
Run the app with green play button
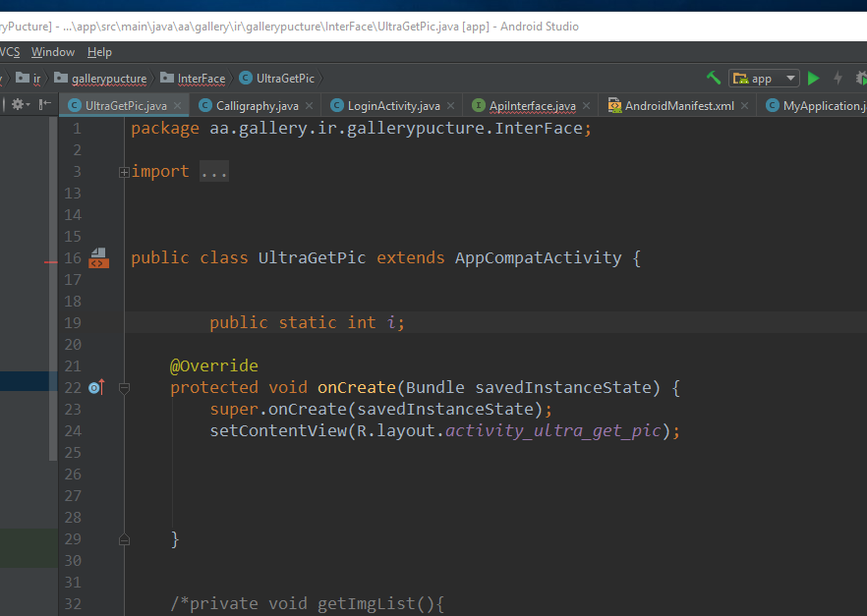coord(814,79)
